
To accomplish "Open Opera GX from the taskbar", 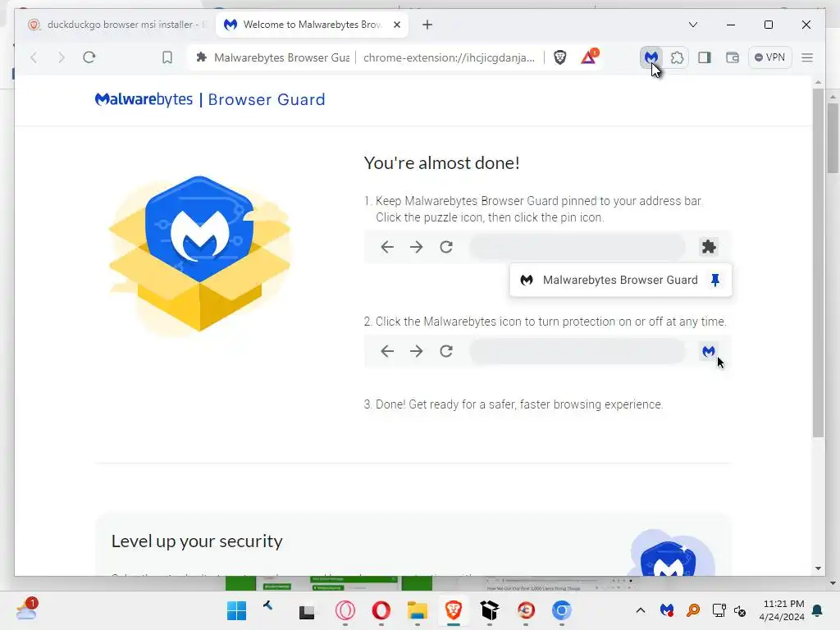I will pyautogui.click(x=345, y=610).
